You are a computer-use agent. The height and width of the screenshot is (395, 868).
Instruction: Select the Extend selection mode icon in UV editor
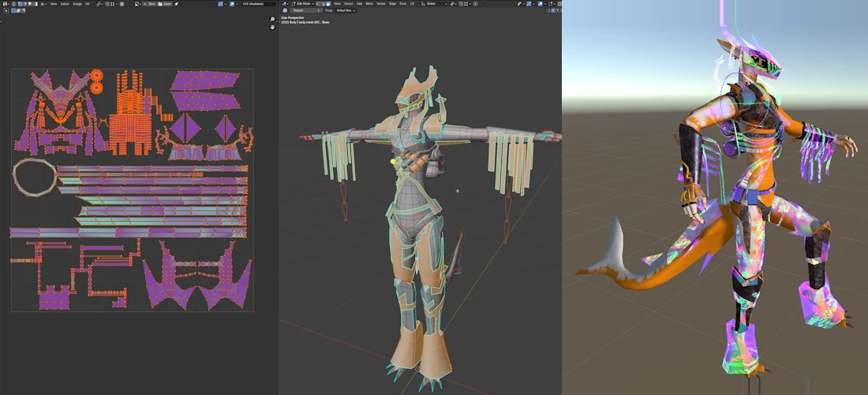click(x=18, y=10)
